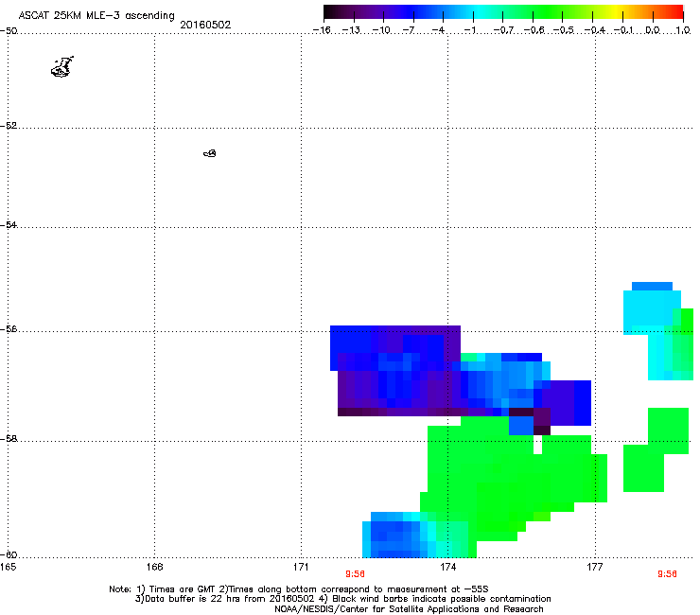Click the "1.0" color bar label
700x615 pixels.
[x=683, y=30]
